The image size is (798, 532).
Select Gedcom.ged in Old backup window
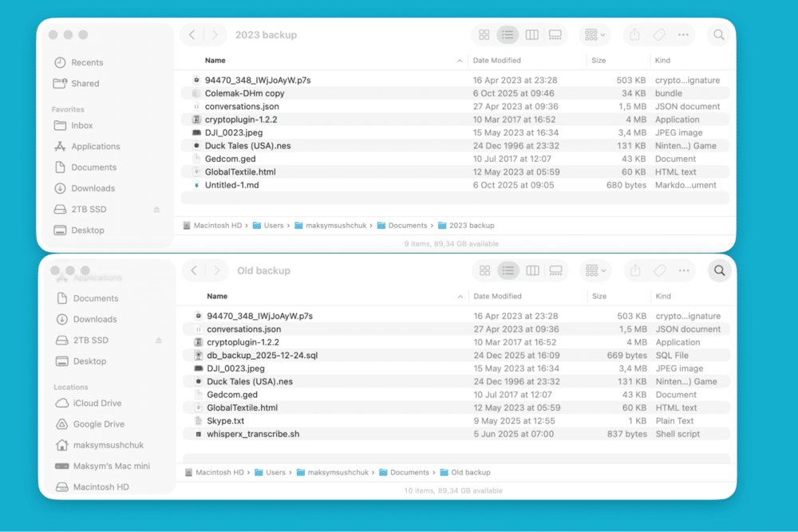pyautogui.click(x=456, y=395)
